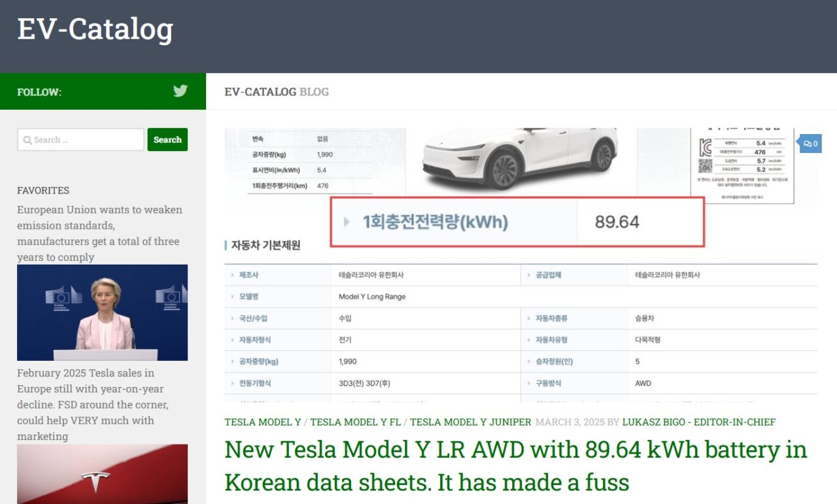Screen dimensions: 837x504
Task: Click the magnifier icon inside the search box
Action: 27,140
